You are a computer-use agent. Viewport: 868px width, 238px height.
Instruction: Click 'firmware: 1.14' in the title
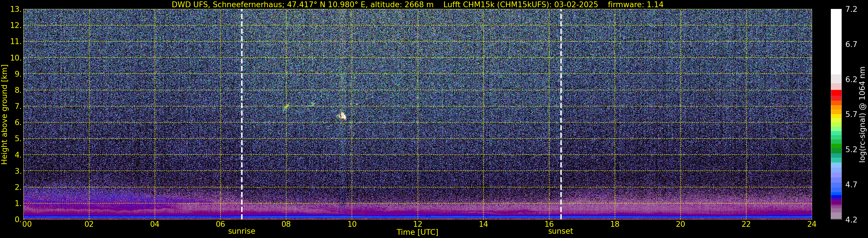[x=636, y=4]
